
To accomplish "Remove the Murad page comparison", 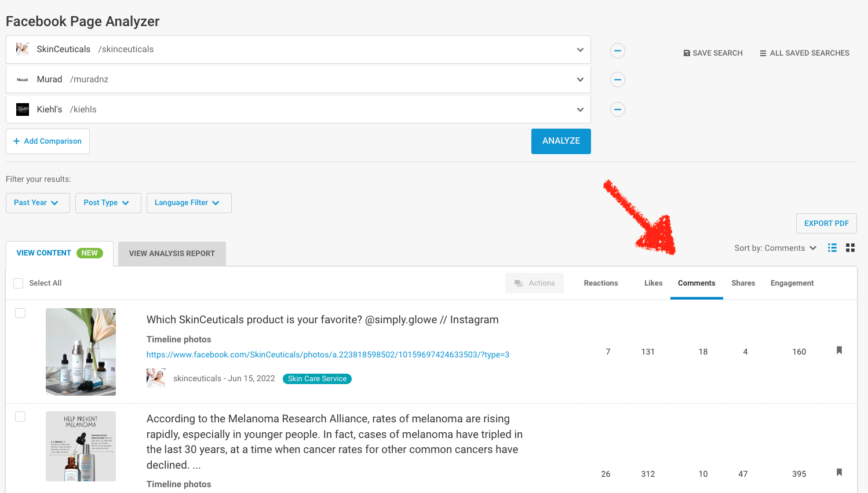I will point(617,79).
